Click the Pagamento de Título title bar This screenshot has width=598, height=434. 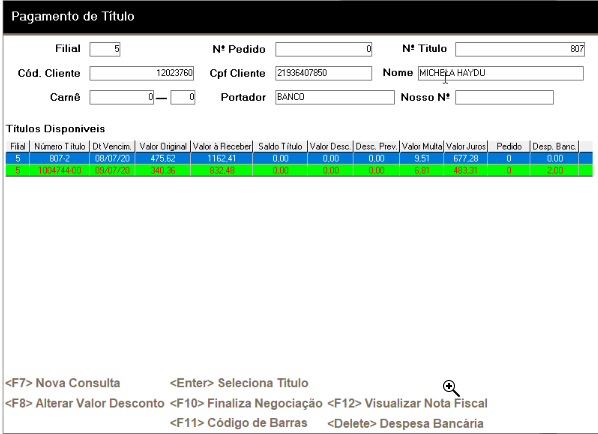301,17
